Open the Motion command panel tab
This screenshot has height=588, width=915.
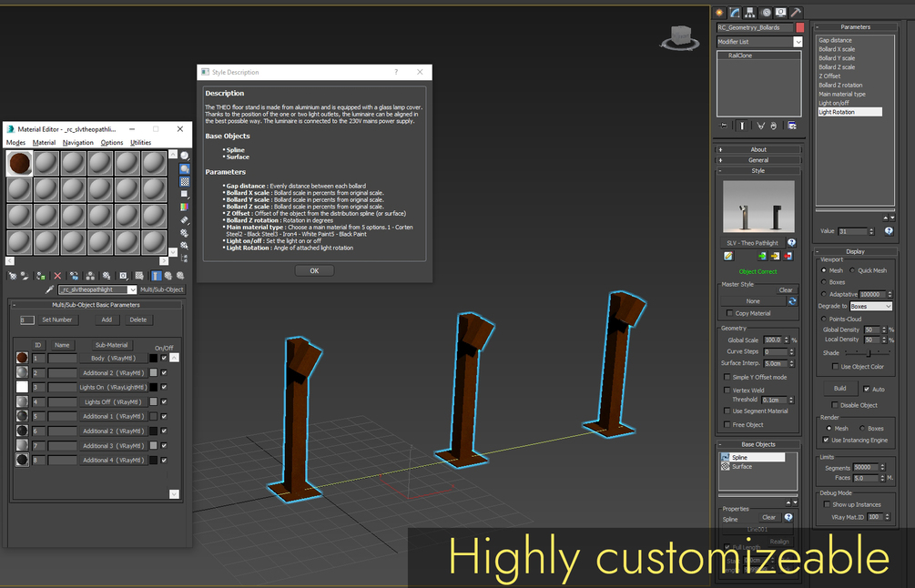click(x=766, y=12)
